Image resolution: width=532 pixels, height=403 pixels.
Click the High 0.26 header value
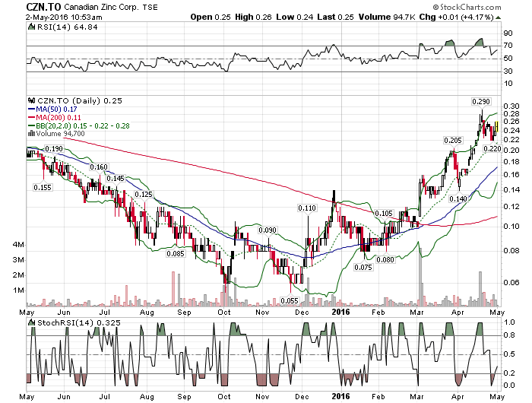[x=253, y=17]
